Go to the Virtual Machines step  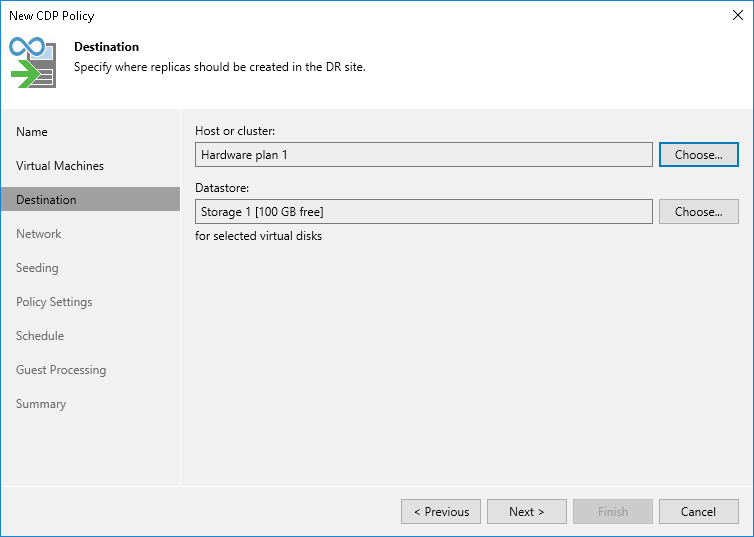pyautogui.click(x=60, y=166)
